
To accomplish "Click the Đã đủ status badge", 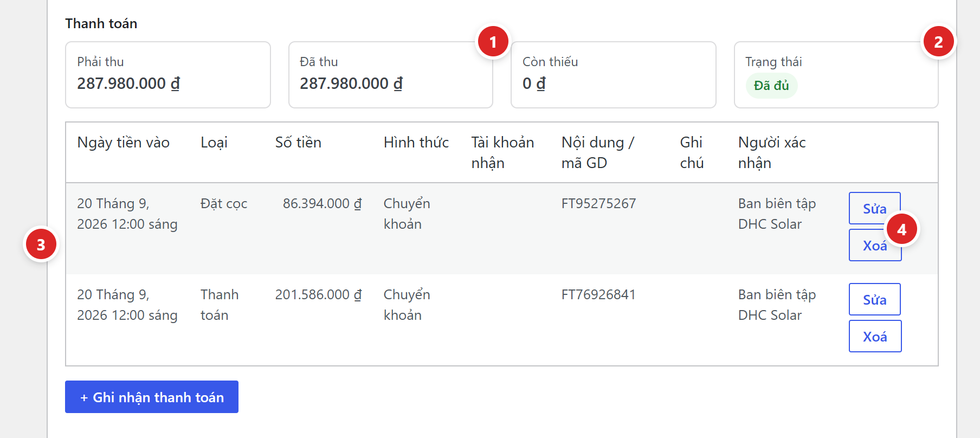I will click(x=771, y=86).
